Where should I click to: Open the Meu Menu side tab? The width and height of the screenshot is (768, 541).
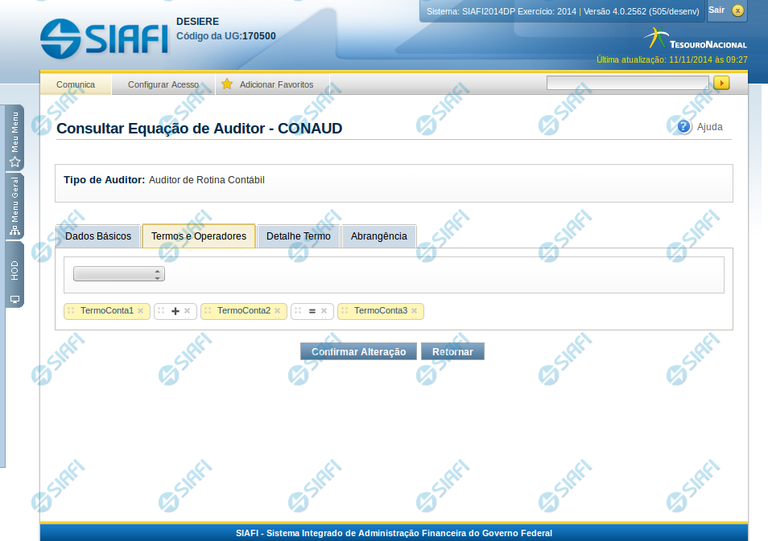[x=15, y=138]
